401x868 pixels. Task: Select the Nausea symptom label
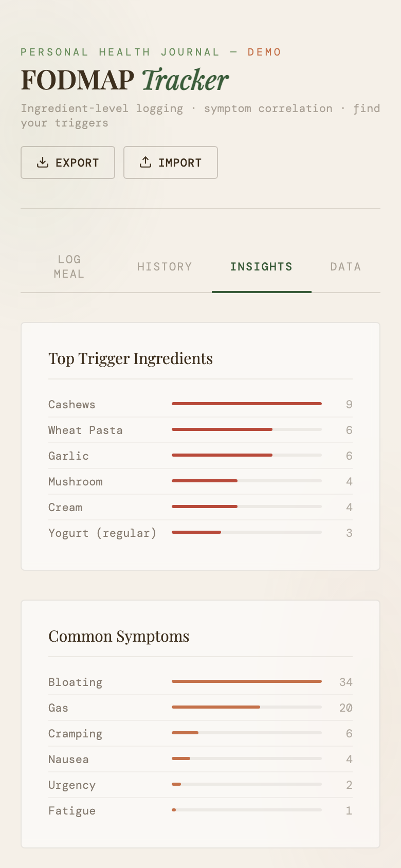[68, 759]
